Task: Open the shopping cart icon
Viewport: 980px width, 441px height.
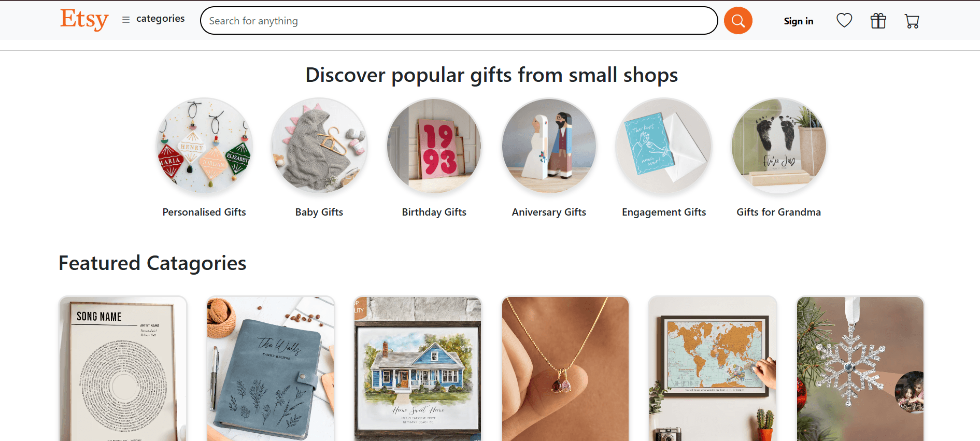Action: click(912, 21)
